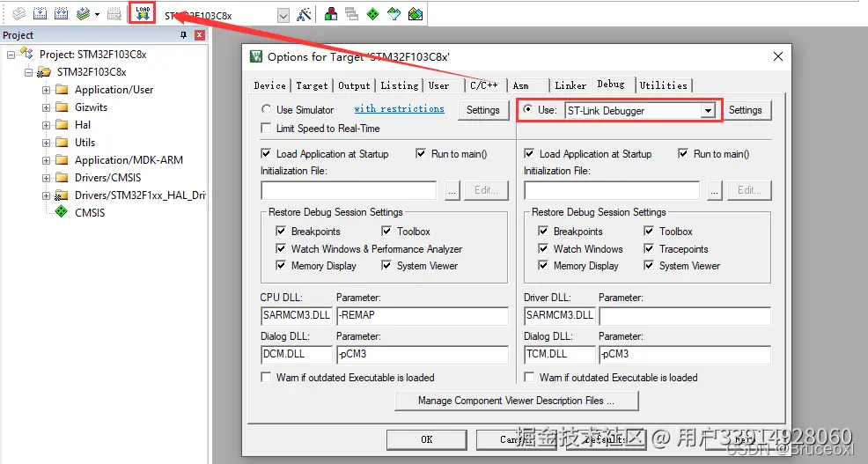Enable debugger-side Warn if outdated Executable
Screen dimensions: 868x464
click(x=529, y=377)
